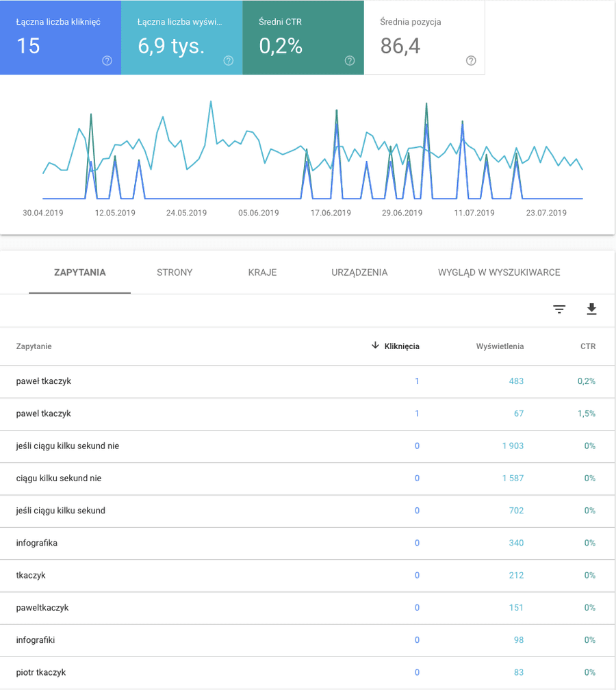Open help tooltip on Łączna liczba kliknięć card

pyautogui.click(x=107, y=61)
